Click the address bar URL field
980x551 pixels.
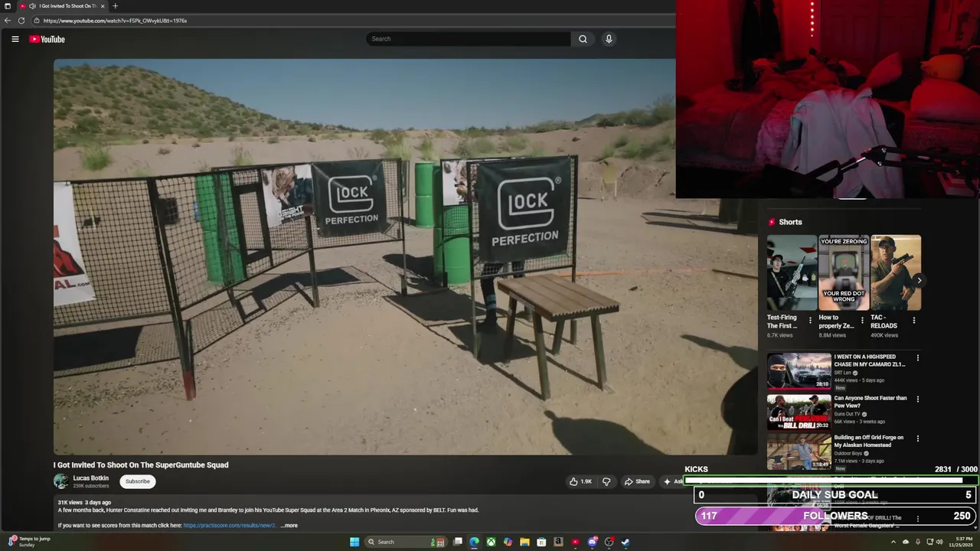tap(352, 21)
